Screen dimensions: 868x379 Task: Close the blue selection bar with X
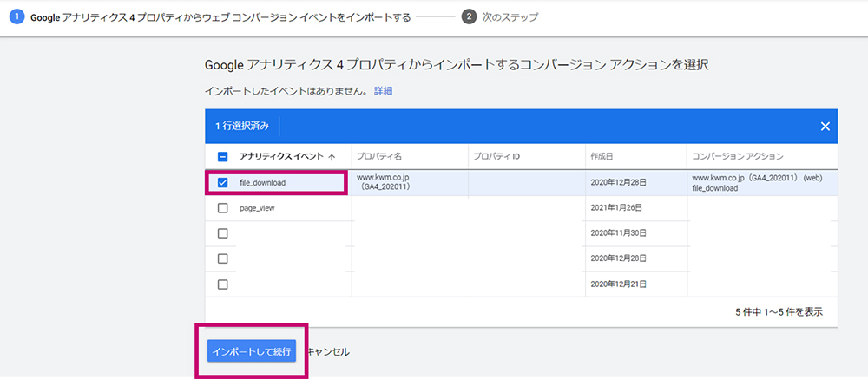825,127
